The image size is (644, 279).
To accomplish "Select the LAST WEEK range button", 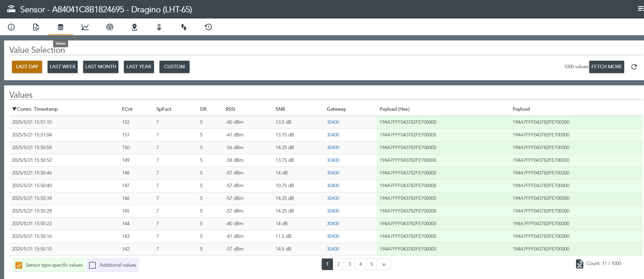I will click(63, 67).
